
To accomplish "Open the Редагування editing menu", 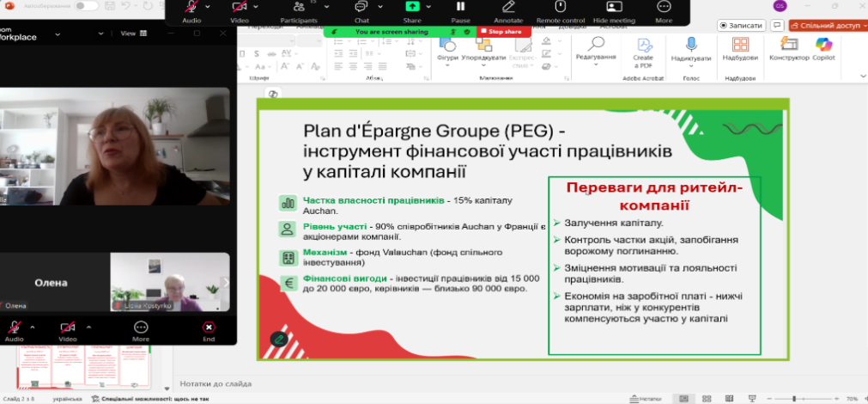I will click(596, 51).
